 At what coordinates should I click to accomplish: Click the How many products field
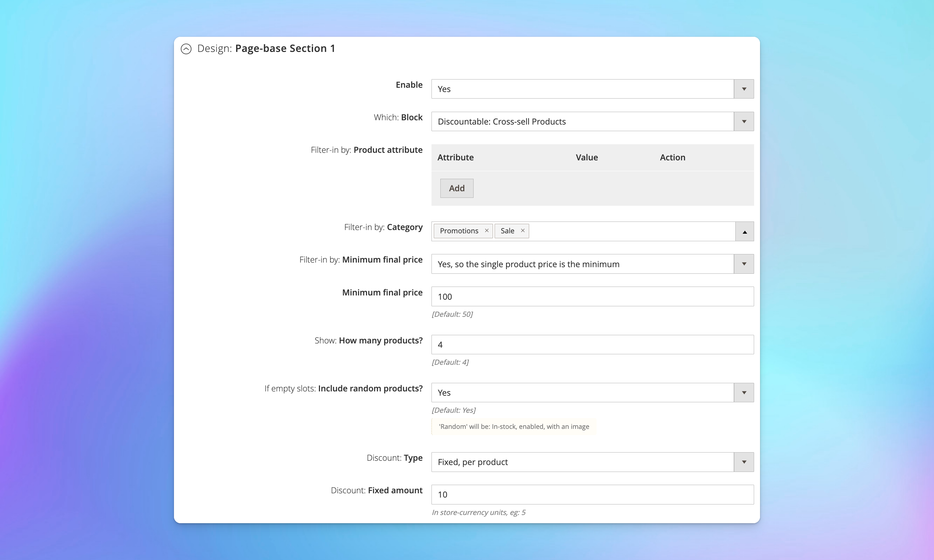click(592, 344)
